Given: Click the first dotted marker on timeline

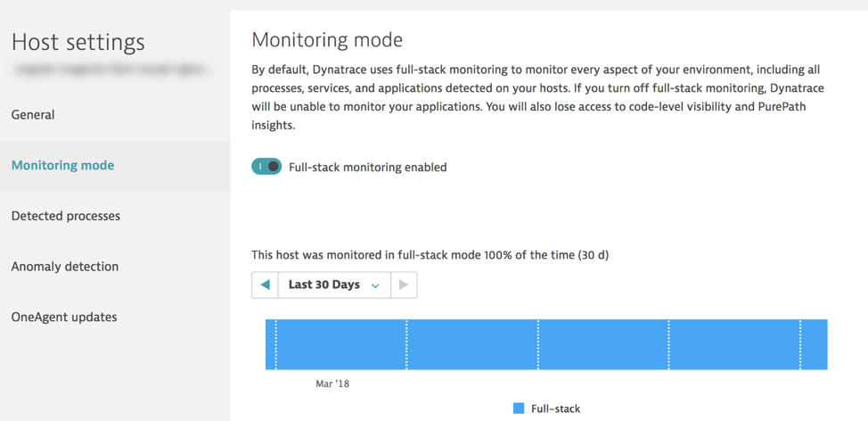Looking at the screenshot, I should pos(275,344).
